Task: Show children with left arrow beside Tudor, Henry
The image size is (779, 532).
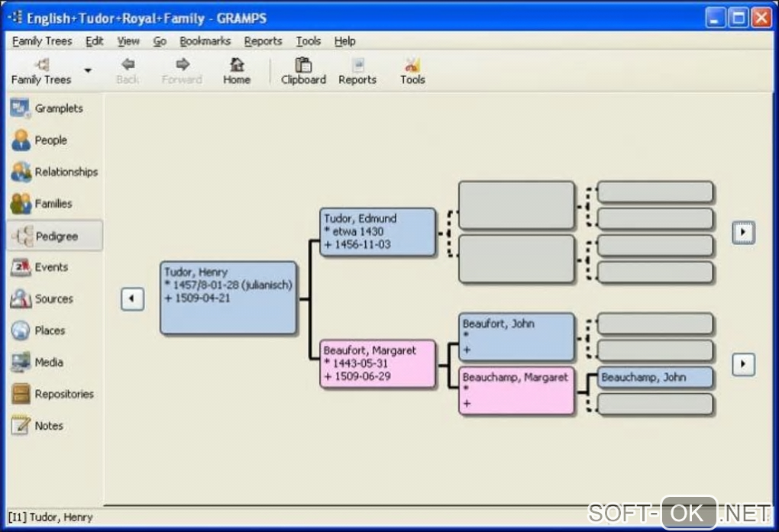Action: click(x=132, y=298)
